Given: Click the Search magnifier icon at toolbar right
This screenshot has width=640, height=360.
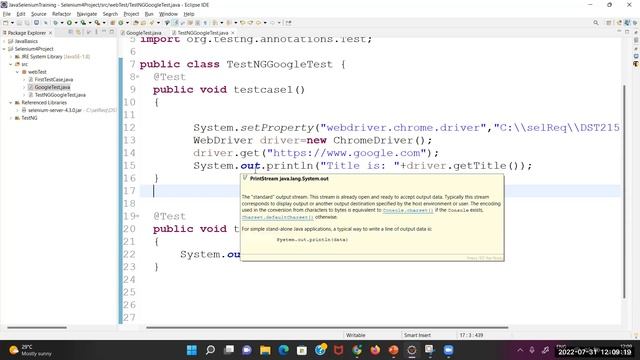Looking at the screenshot, I should 596,23.
